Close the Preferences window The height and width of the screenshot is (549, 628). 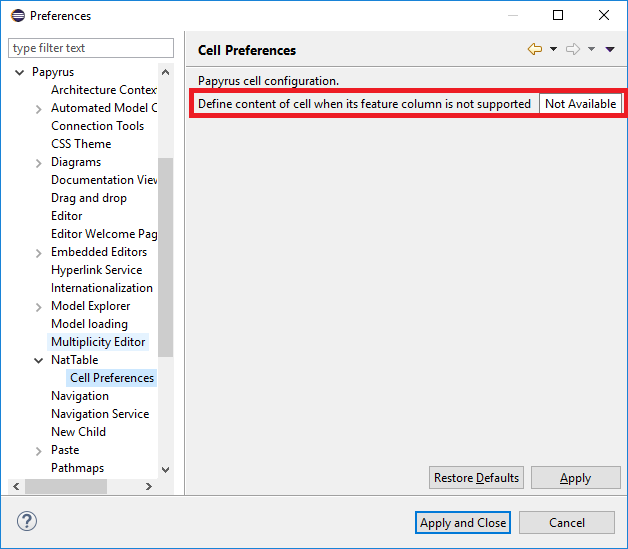(x=604, y=15)
